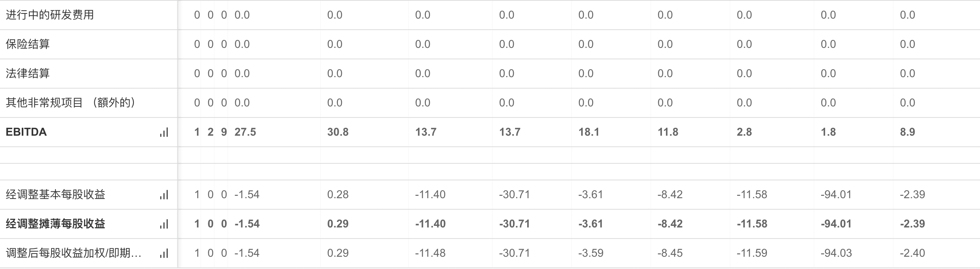The image size is (980, 269).
Task: Click the 0.28 basic EPS value
Action: point(338,195)
